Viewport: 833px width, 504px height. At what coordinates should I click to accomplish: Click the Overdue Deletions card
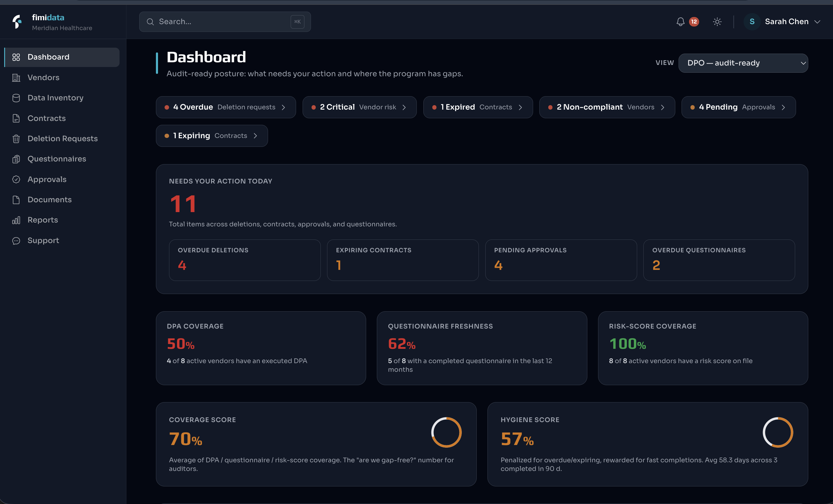245,260
